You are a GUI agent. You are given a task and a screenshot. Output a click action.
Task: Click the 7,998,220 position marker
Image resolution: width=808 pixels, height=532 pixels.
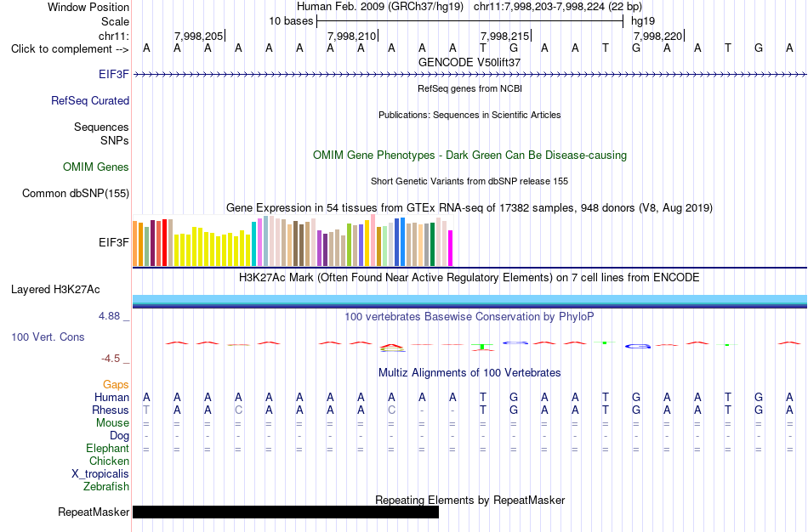coord(658,36)
